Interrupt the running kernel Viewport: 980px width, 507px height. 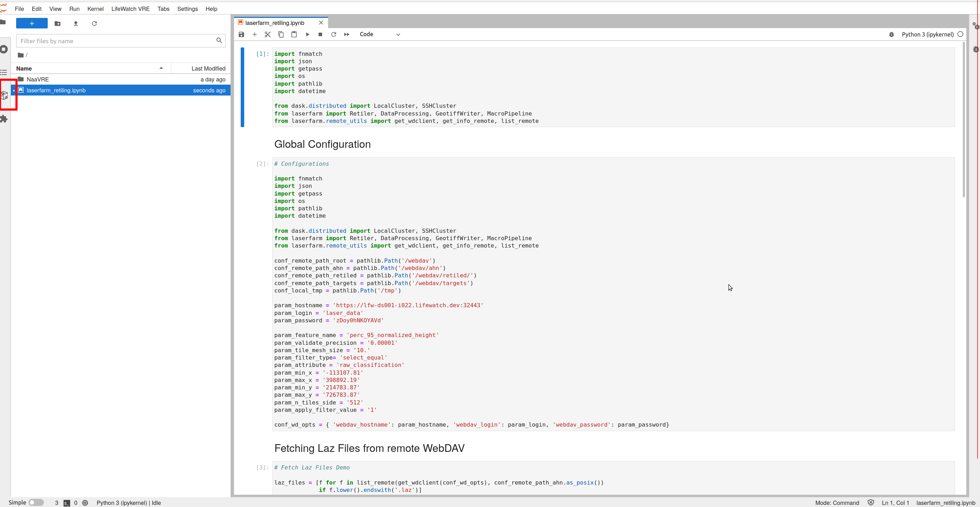tap(320, 34)
